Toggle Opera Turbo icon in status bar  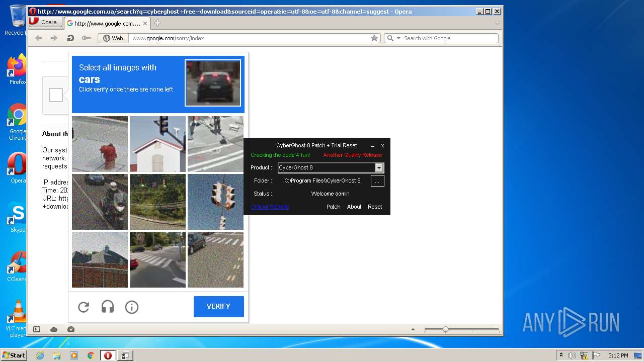coord(71,329)
